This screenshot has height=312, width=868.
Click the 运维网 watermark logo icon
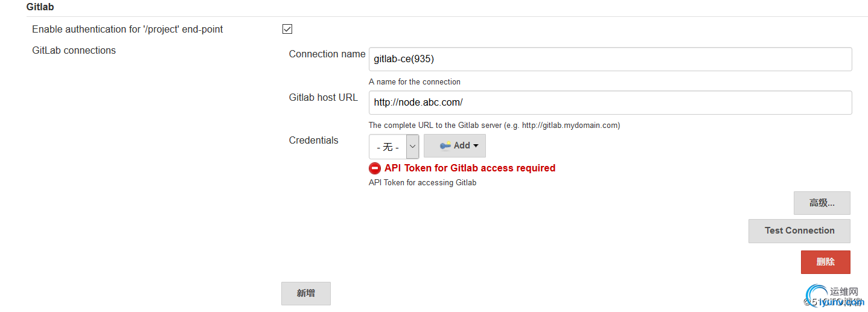pyautogui.click(x=818, y=295)
